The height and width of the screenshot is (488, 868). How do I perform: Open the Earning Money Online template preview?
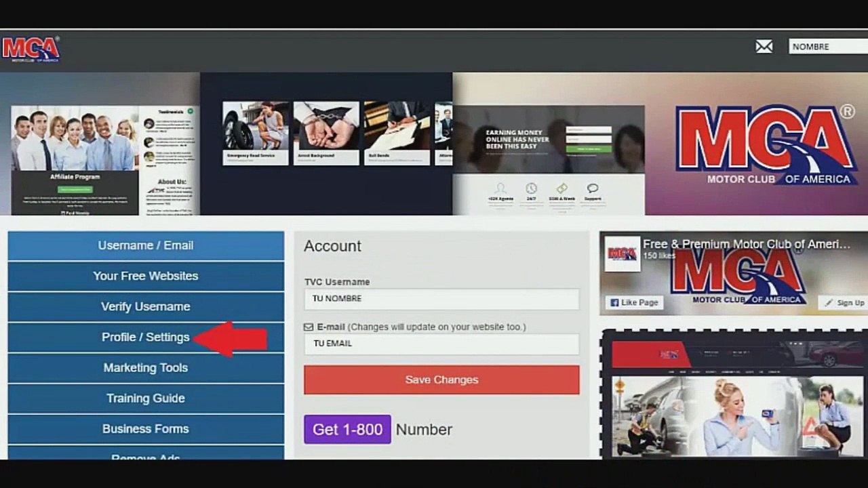click(549, 160)
